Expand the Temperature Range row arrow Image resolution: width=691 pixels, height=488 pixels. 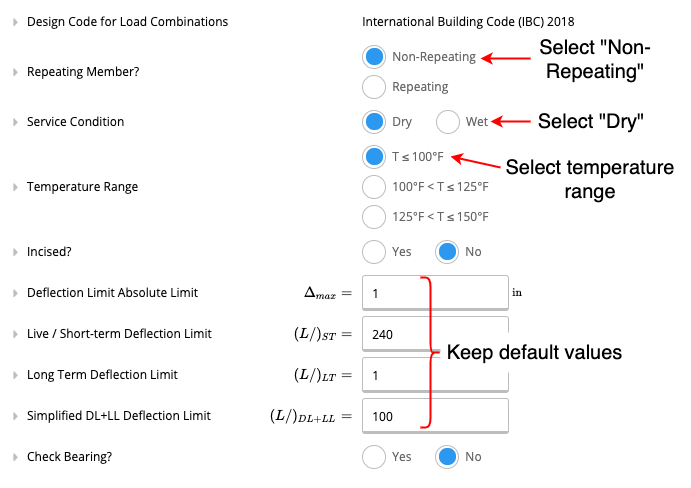pyautogui.click(x=15, y=187)
